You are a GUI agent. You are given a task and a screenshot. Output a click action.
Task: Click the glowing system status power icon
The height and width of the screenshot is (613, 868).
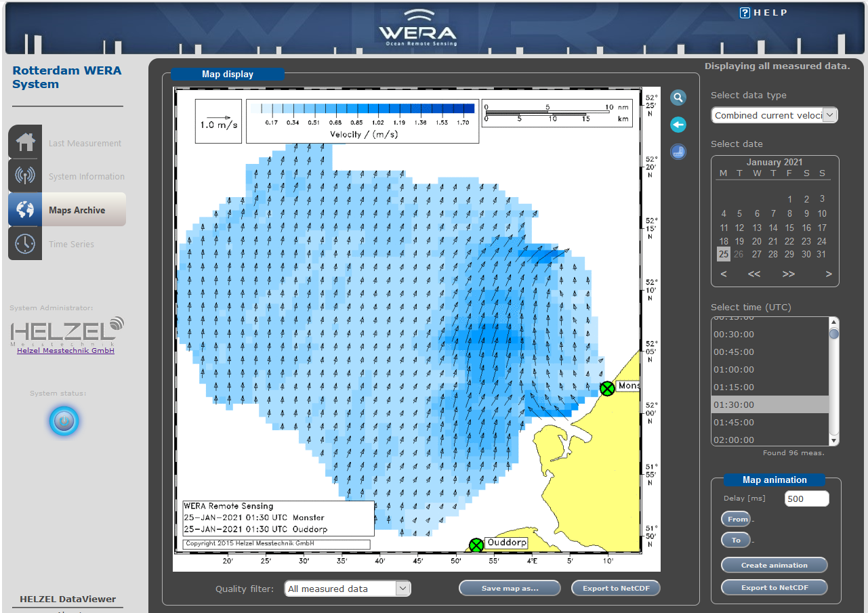pos(64,421)
